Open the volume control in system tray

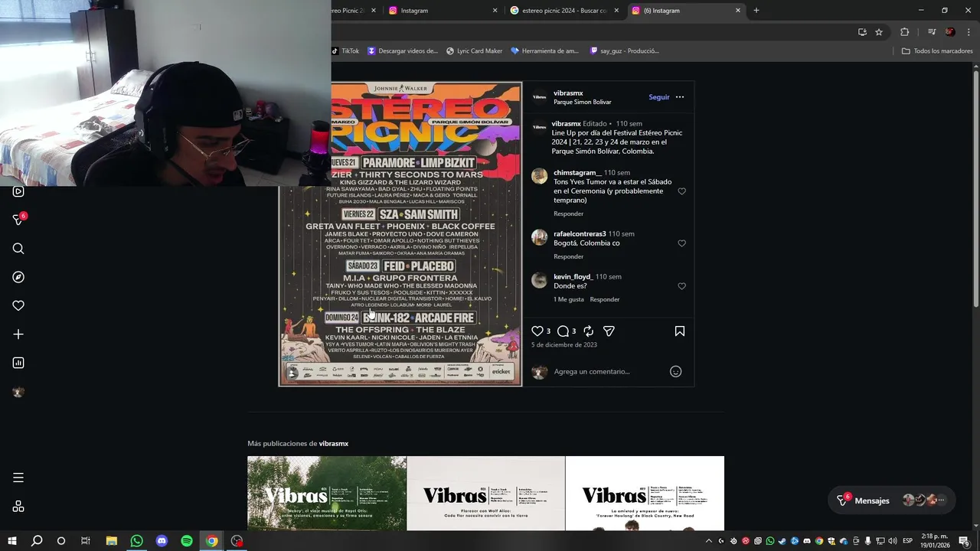pyautogui.click(x=893, y=541)
